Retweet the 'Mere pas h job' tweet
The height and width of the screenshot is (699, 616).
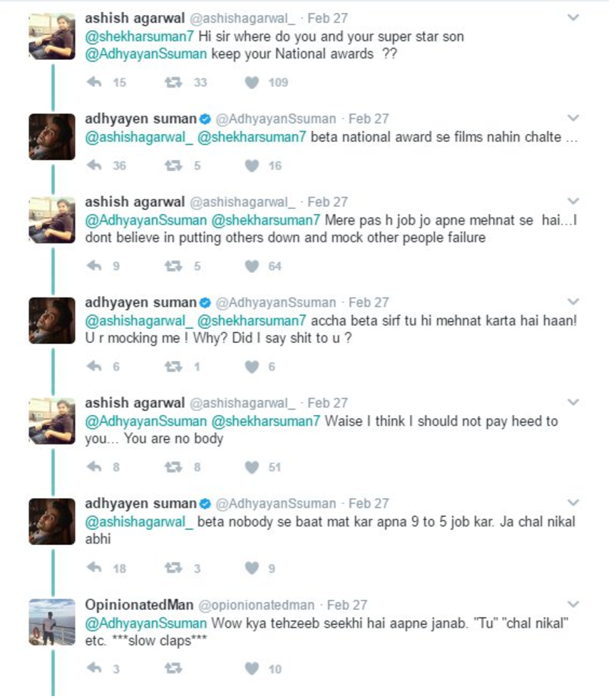[x=173, y=267]
